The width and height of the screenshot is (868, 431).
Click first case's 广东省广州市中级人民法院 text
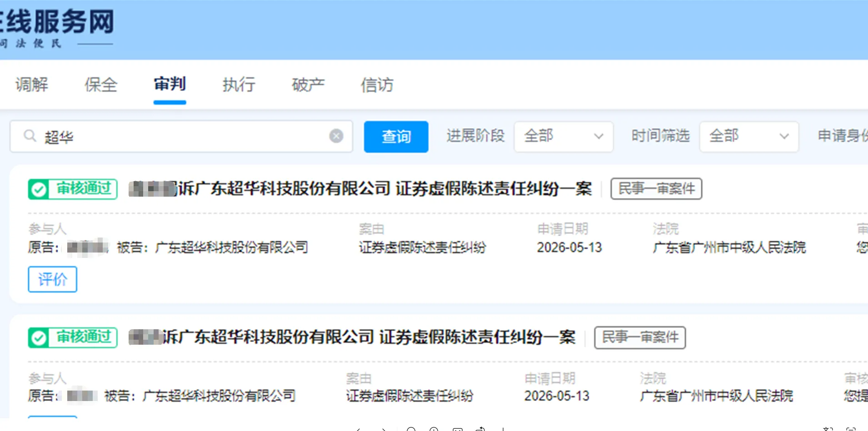729,248
